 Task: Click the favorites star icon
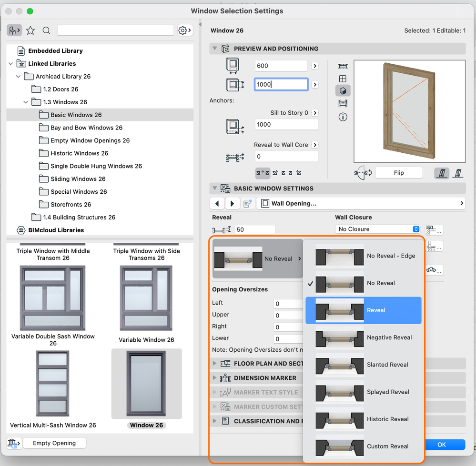(30, 30)
